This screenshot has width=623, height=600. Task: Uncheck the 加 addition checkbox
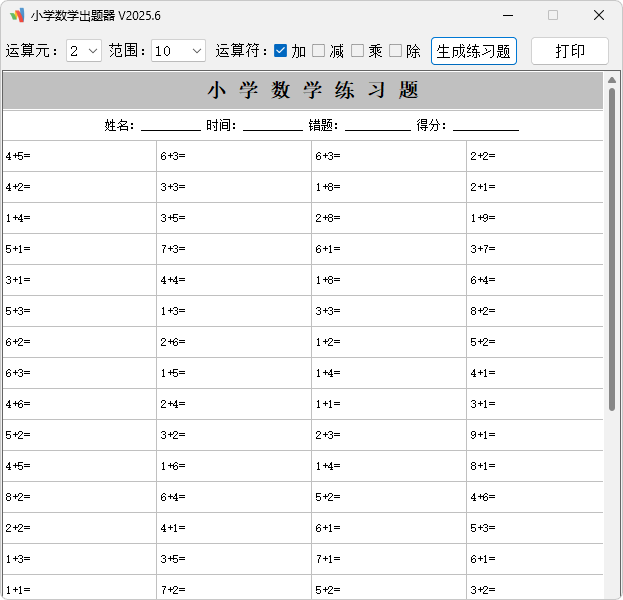(x=281, y=50)
